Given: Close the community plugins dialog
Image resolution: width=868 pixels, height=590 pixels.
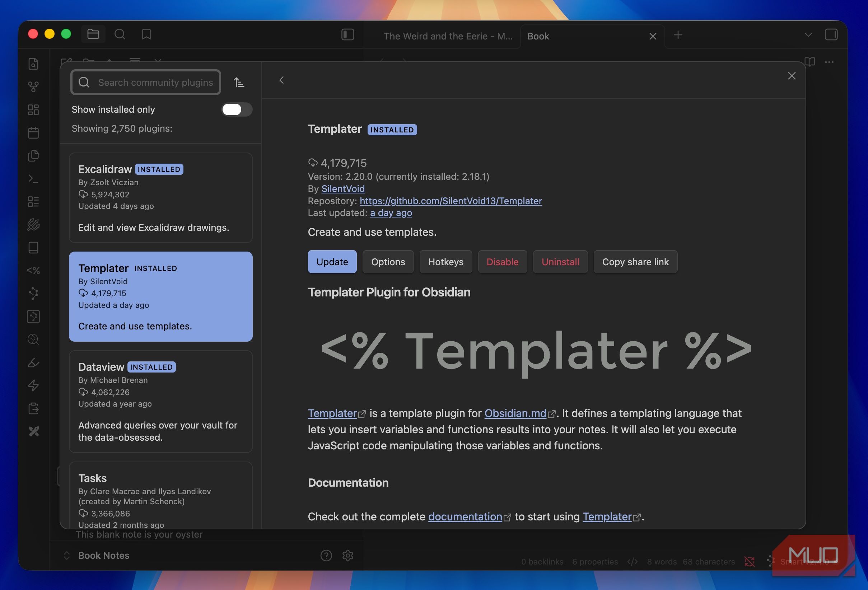Looking at the screenshot, I should click(x=792, y=76).
